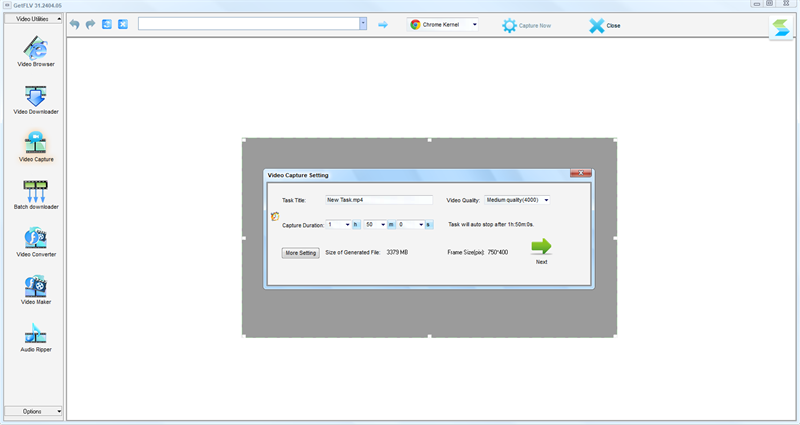The height and width of the screenshot is (425, 800).
Task: Open the Audio Ripper tool
Action: [36, 337]
